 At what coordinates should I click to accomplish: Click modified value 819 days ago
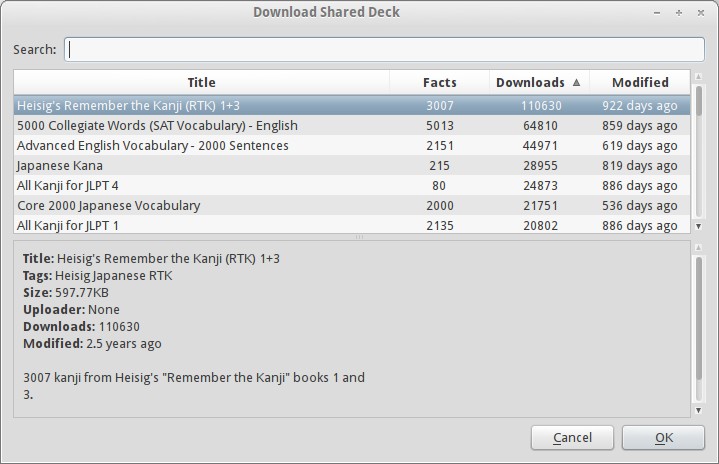click(640, 166)
